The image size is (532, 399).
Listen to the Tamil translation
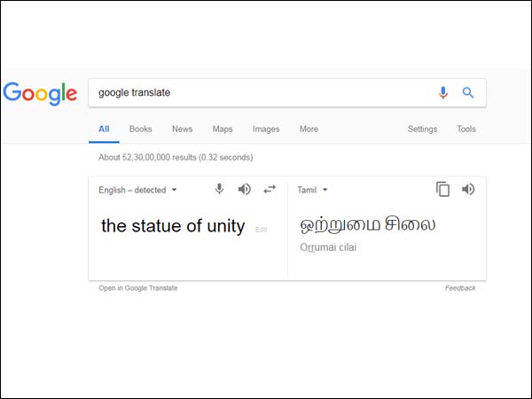click(x=468, y=189)
